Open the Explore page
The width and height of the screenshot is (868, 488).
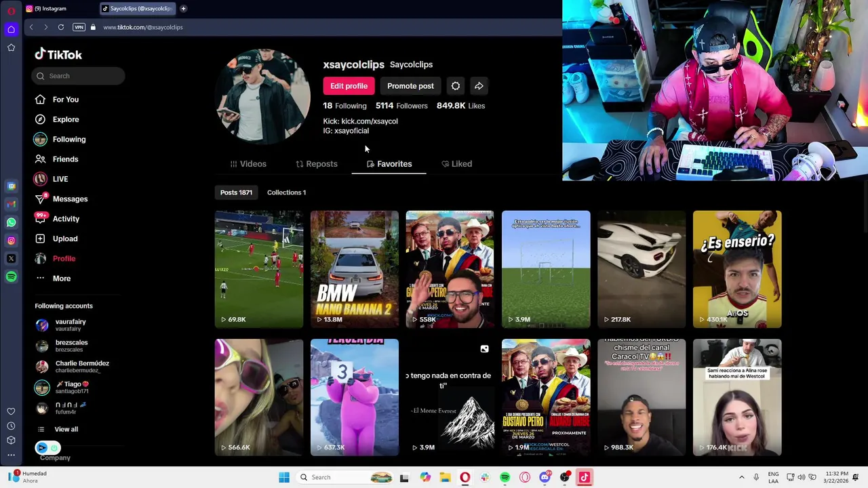coord(57,119)
